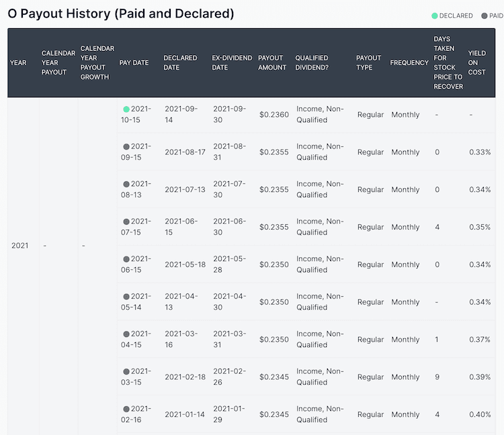Image resolution: width=504 pixels, height=435 pixels.
Task: Click the YIELD ON COST header
Action: 477,62
